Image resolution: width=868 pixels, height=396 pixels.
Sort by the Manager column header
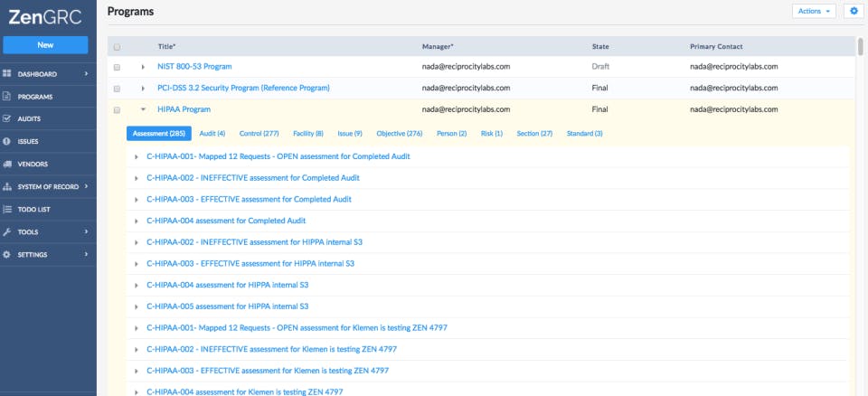[438, 47]
